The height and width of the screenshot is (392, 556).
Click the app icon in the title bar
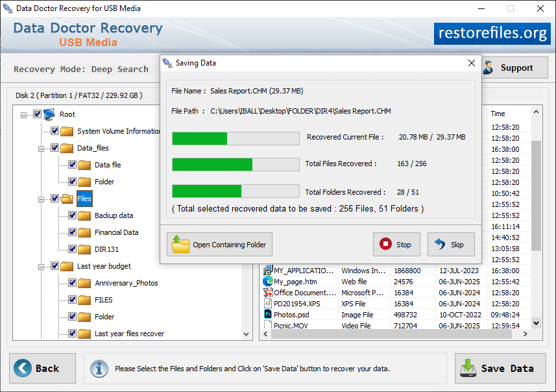pos(7,8)
